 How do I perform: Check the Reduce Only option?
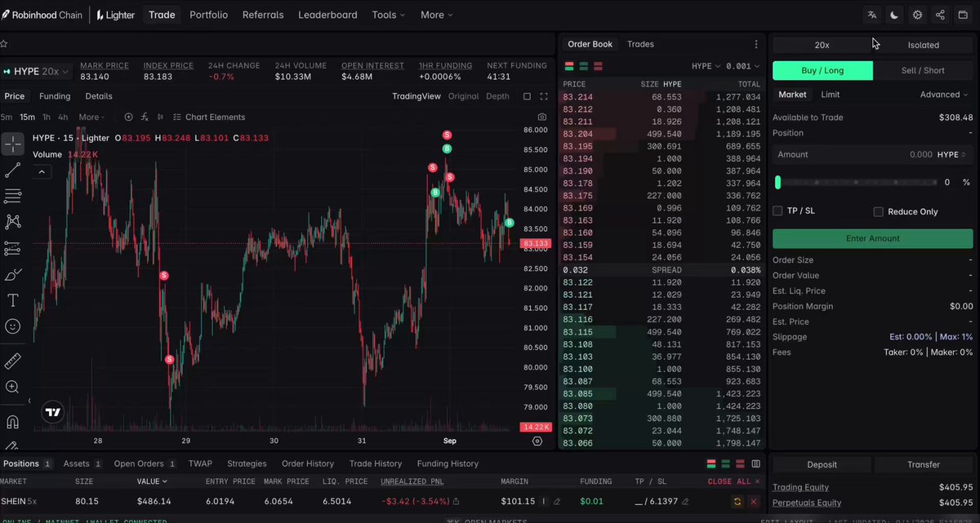[x=879, y=212]
